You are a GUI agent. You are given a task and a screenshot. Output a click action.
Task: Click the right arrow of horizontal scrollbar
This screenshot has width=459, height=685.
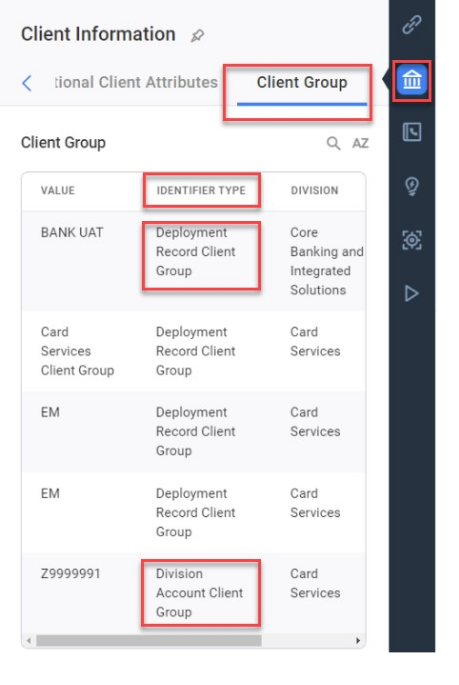(x=358, y=641)
